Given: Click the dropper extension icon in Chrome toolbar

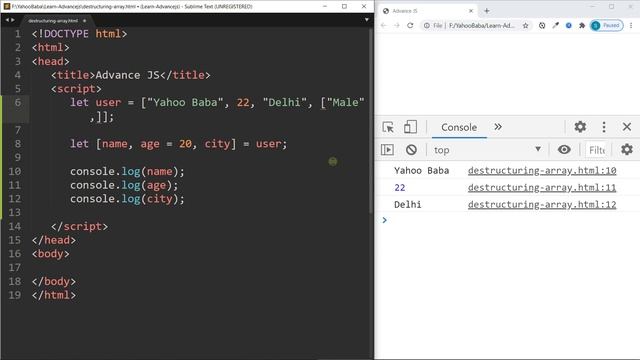Looking at the screenshot, I should [x=555, y=25].
